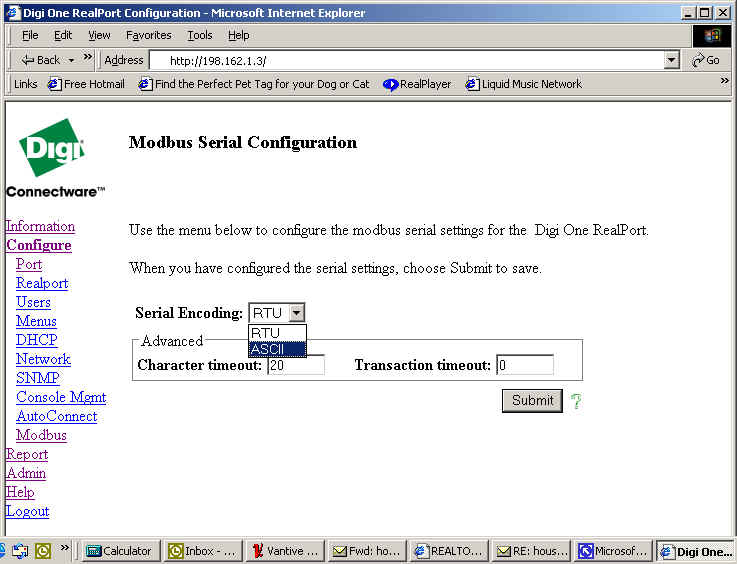Image resolution: width=737 pixels, height=564 pixels.
Task: Click the Character timeout input field
Action: click(x=296, y=365)
